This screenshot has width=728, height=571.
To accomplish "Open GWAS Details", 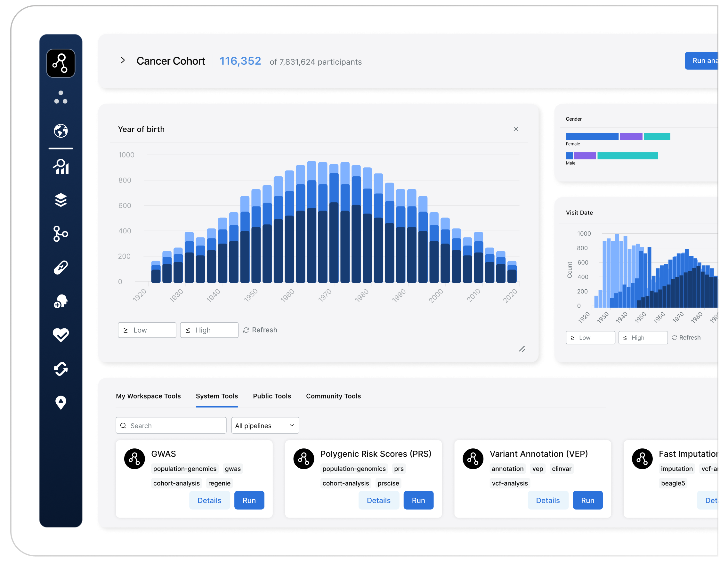I will click(x=210, y=501).
